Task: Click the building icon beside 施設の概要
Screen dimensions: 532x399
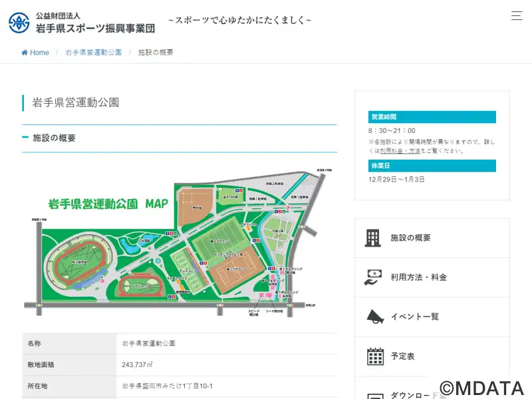Action: 373,238
